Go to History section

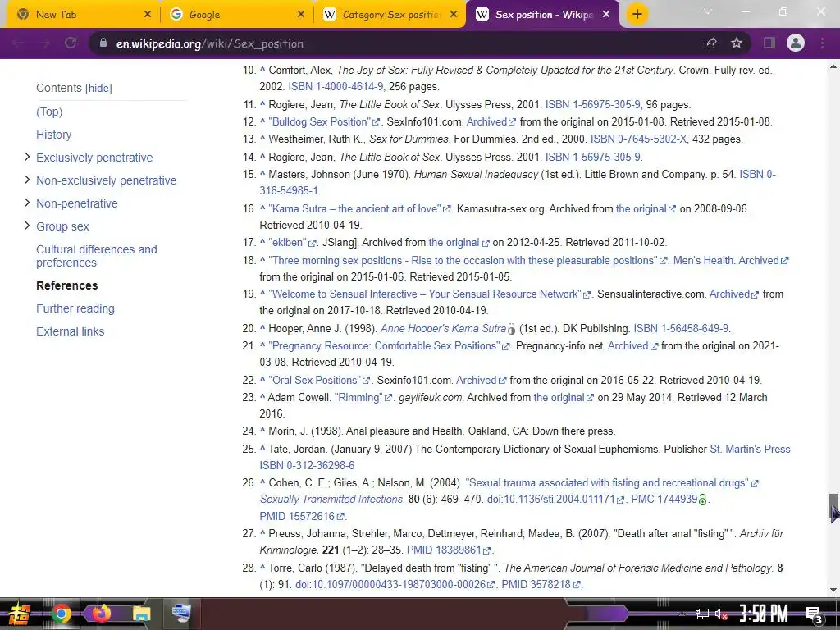pos(53,135)
